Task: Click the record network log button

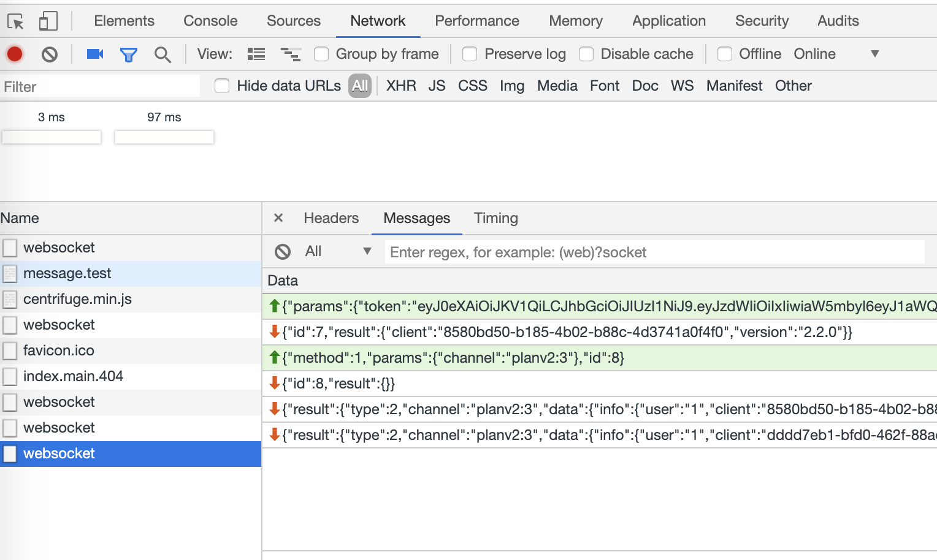Action: point(14,54)
